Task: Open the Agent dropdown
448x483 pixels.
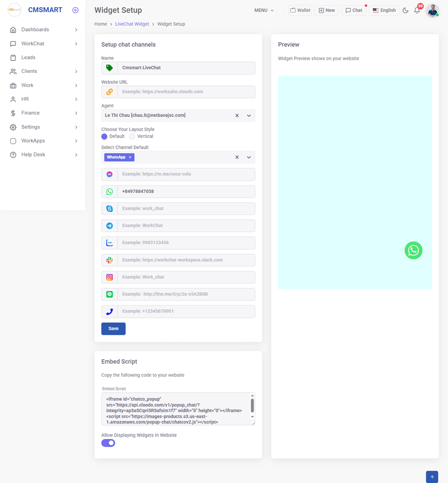Action: 249,115
